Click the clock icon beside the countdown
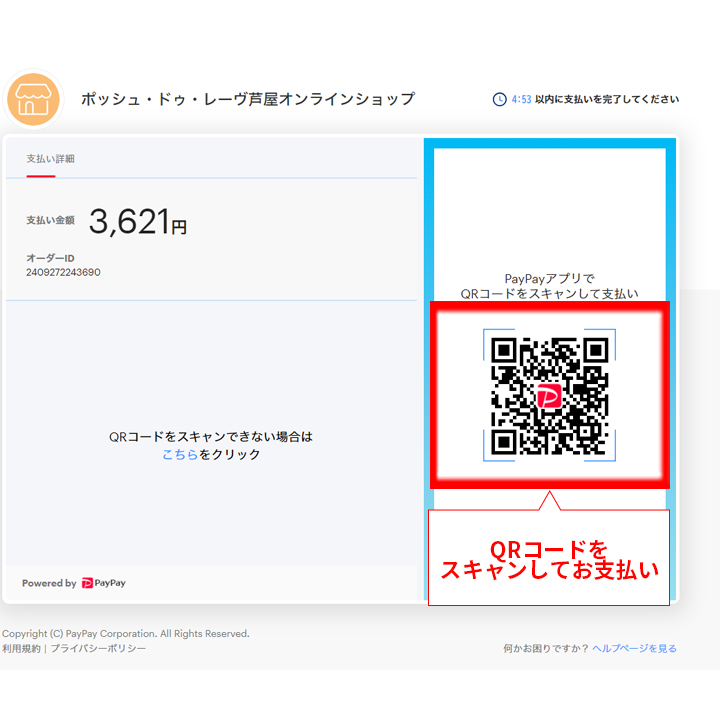720x720 pixels. [x=499, y=99]
